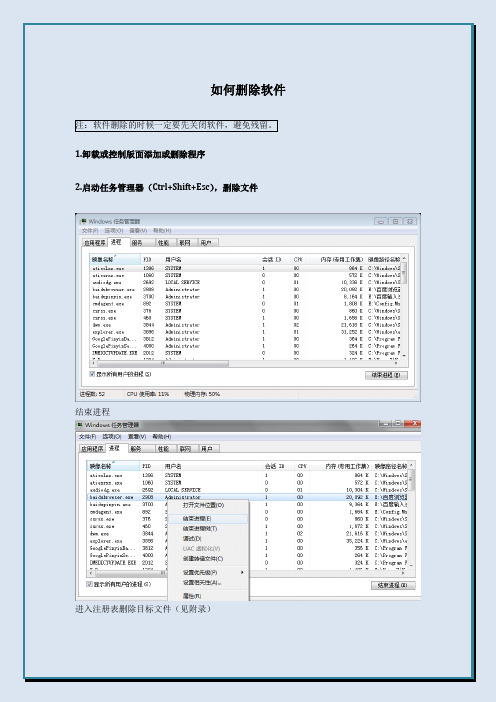This screenshot has width=496, height=702.
Task: Select cmdagent.exe row in upper Task Manager
Action: 245,304
